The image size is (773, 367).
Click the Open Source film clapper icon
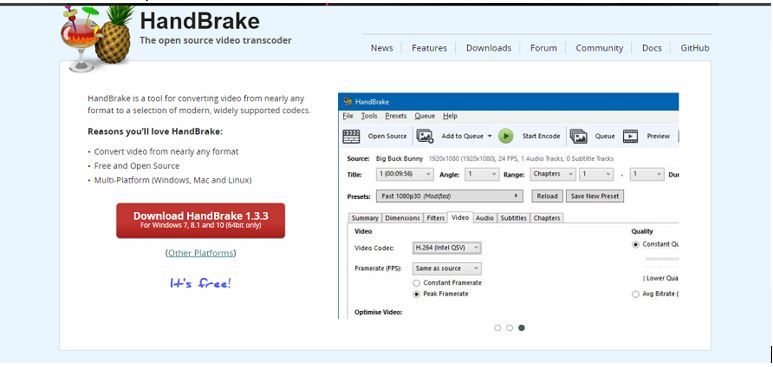pos(351,137)
